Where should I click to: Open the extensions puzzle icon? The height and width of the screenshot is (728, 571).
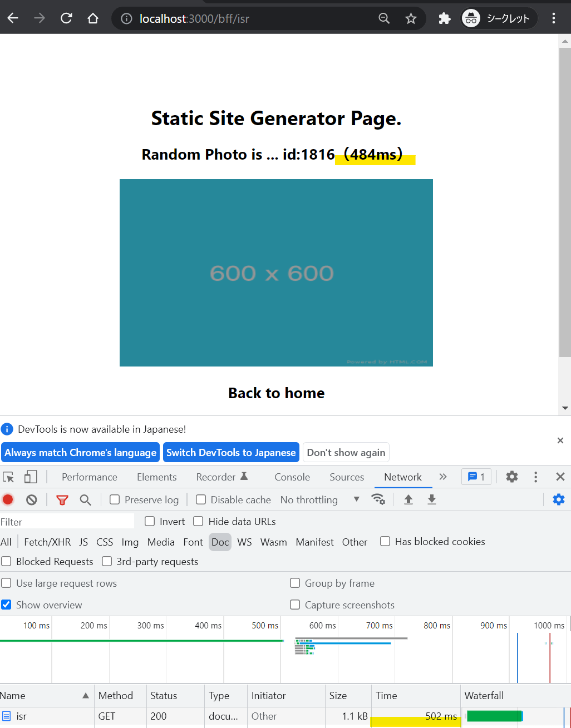[x=444, y=18]
